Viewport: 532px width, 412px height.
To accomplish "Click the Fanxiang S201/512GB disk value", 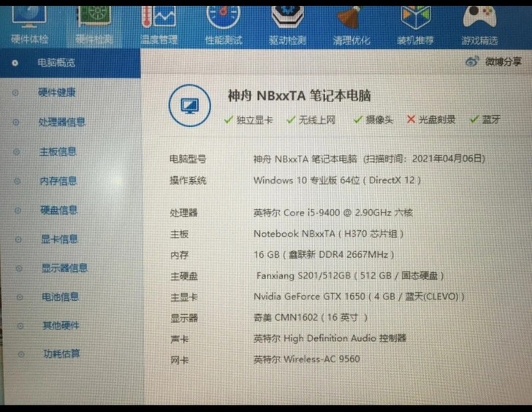I will [350, 275].
